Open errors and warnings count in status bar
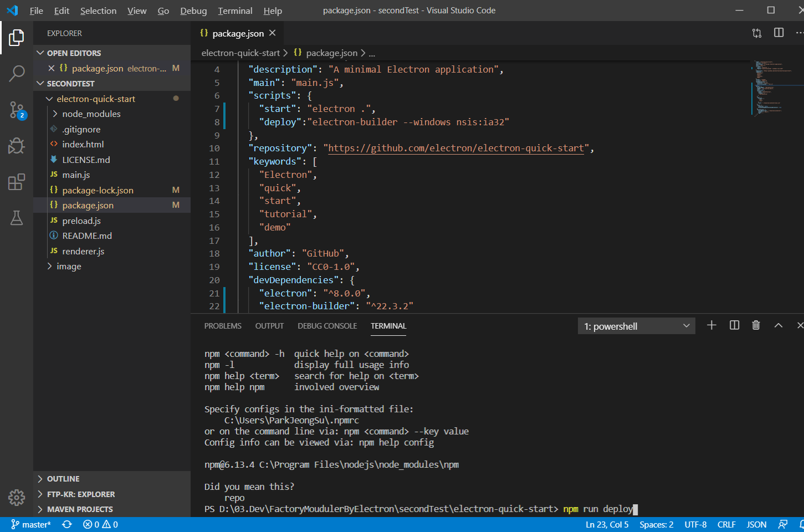Viewport: 804px width, 532px height. (100, 524)
